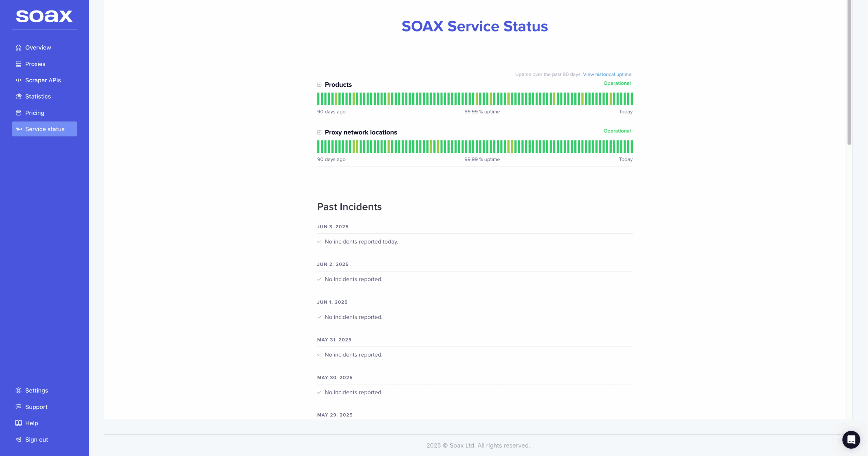Click the JUN 3, 2025 date header

pyautogui.click(x=333, y=227)
